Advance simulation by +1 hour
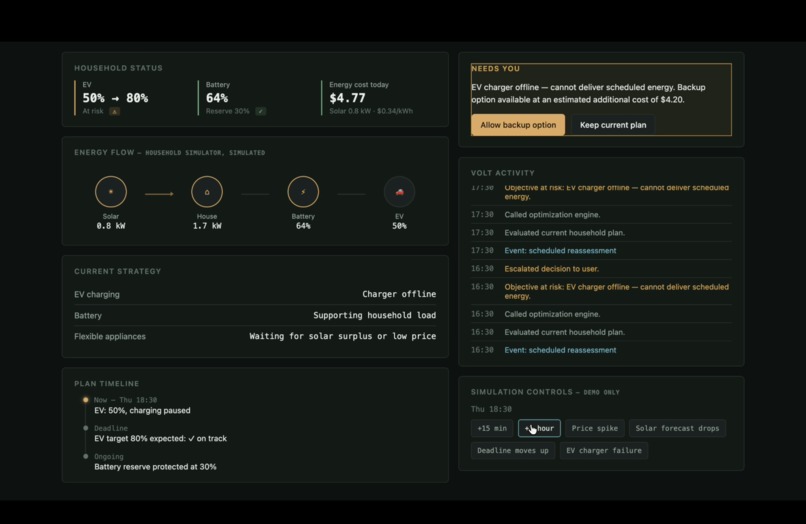806x524 pixels. (539, 428)
